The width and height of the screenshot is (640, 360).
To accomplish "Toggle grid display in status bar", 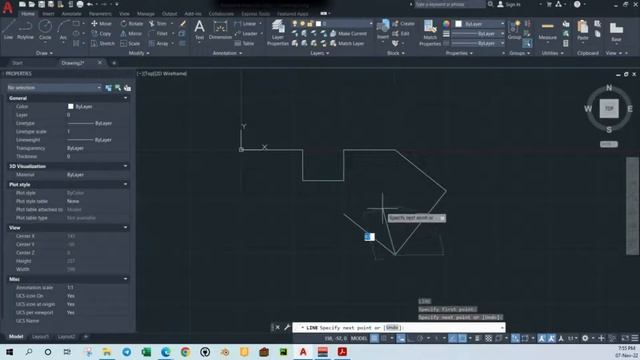I will pos(374,338).
